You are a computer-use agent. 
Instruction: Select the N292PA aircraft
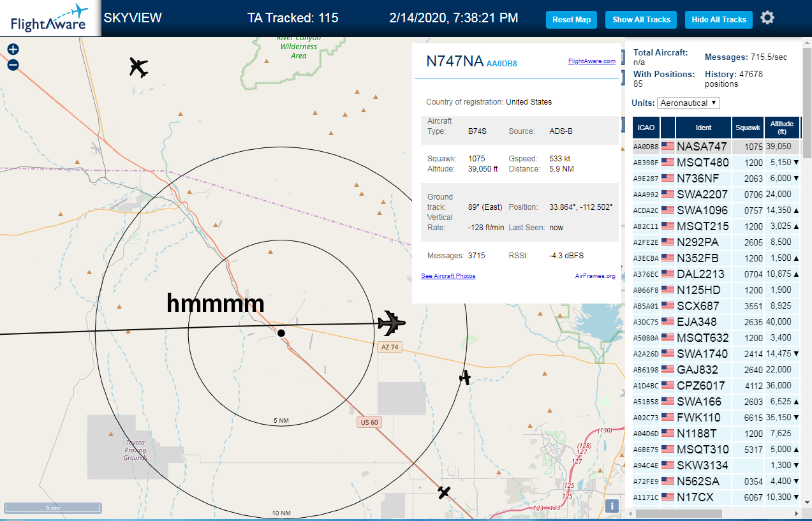click(716, 242)
